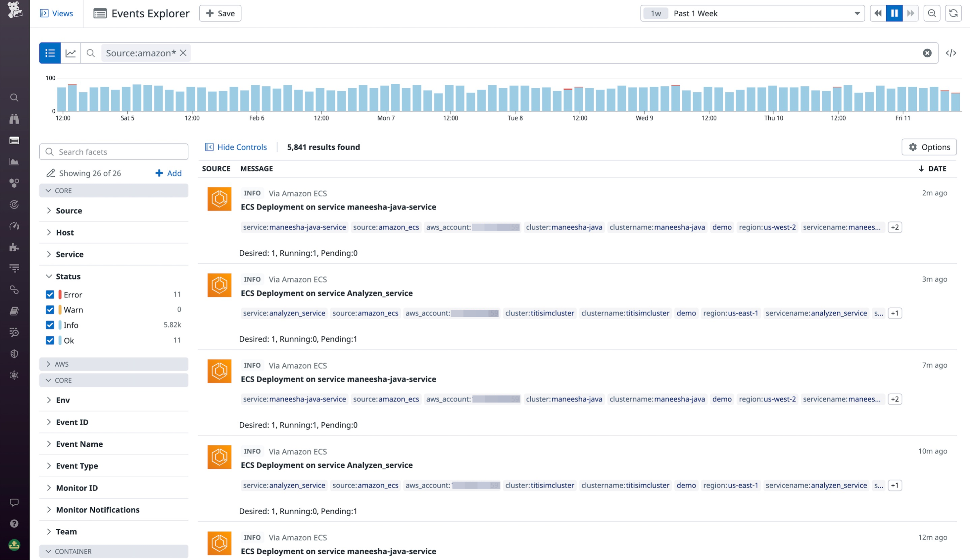Click the code/JSON editor icon beside search bar
The image size is (970, 560).
[x=952, y=53]
